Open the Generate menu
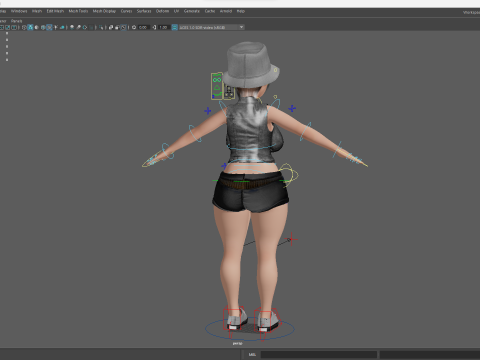Viewport: 480px width, 360px height. (x=192, y=11)
